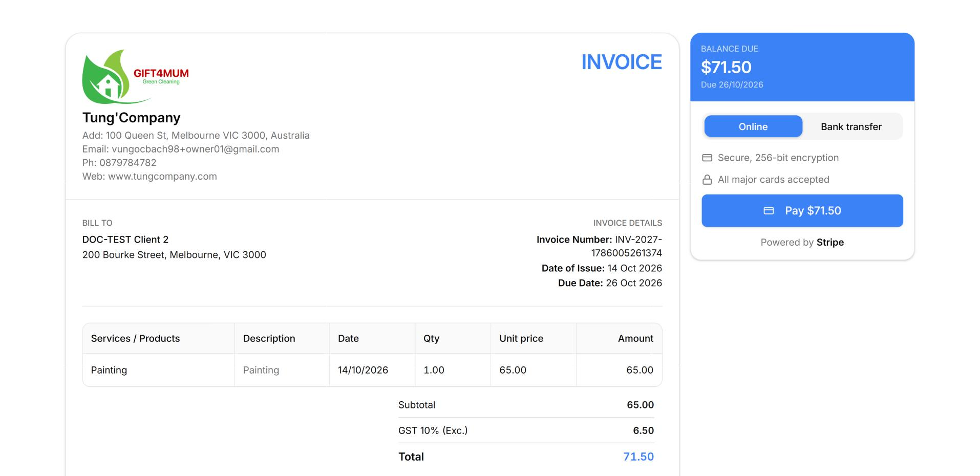The image size is (980, 476).
Task: Click the Due Date 26 Oct 2026 line
Action: point(610,283)
